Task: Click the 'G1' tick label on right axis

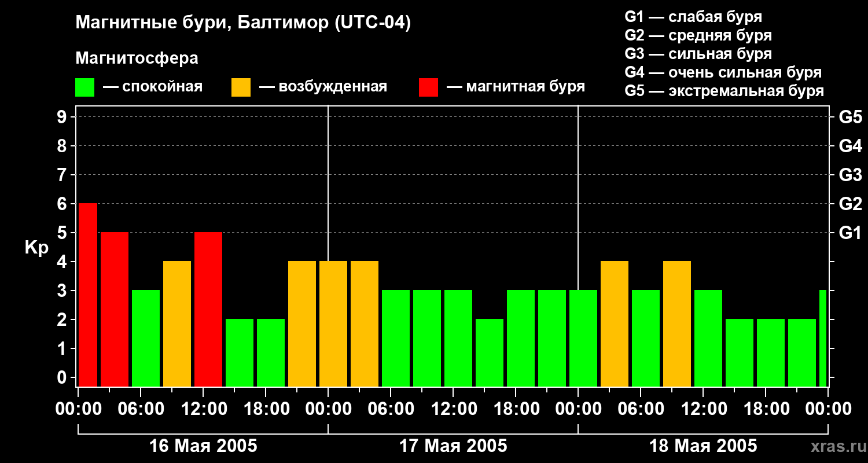Action: (x=850, y=233)
